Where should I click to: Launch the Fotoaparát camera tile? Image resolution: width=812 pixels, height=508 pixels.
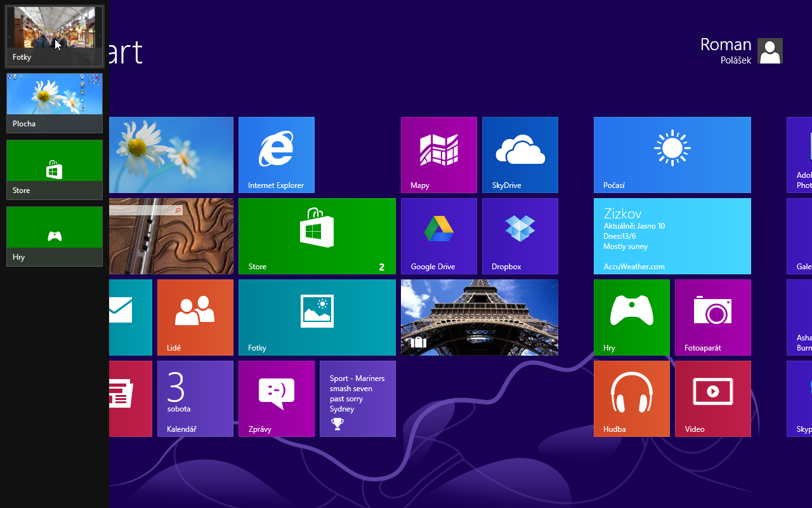[713, 317]
